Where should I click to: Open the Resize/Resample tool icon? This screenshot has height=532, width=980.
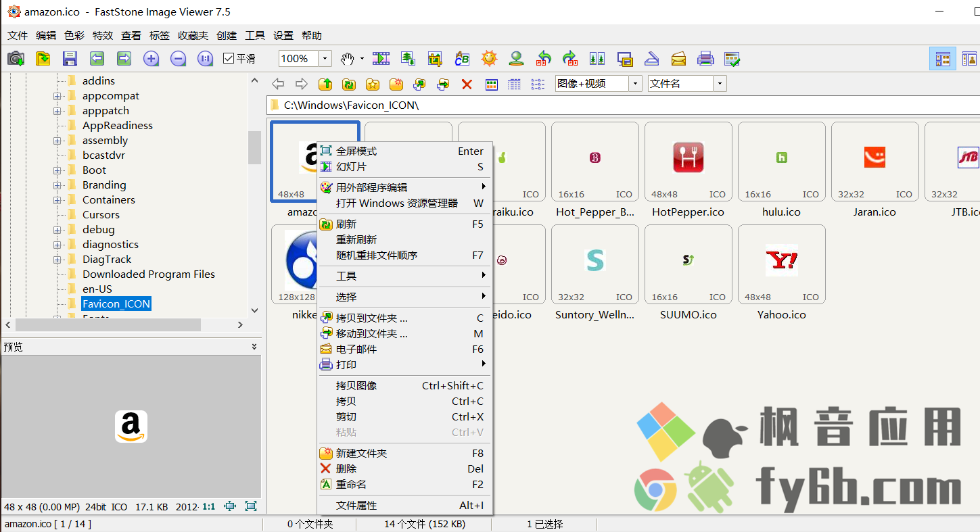(x=408, y=59)
